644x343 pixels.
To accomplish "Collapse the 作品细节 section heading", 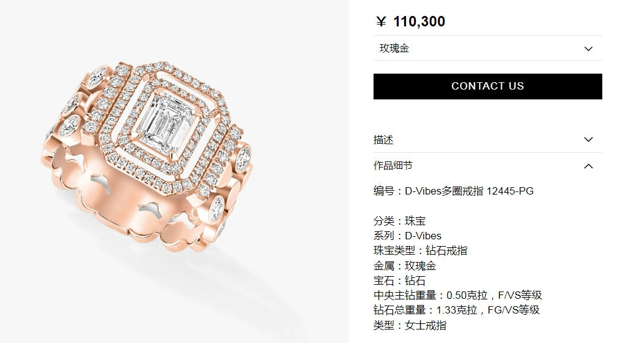I will pos(393,166).
